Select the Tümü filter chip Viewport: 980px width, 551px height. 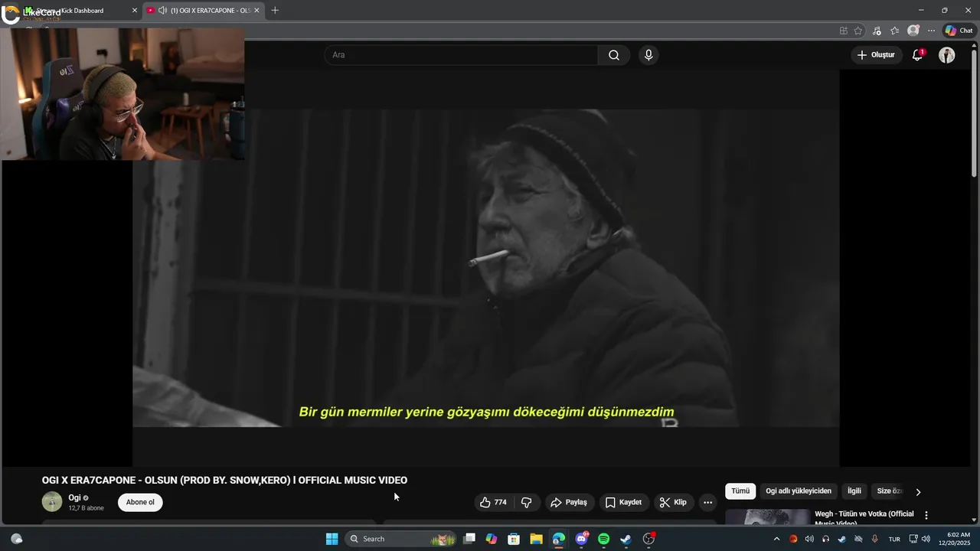(x=740, y=491)
